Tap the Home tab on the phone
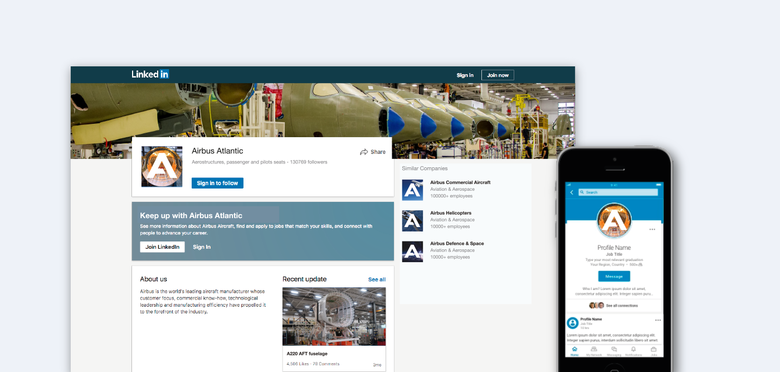780x372 pixels. point(575,351)
